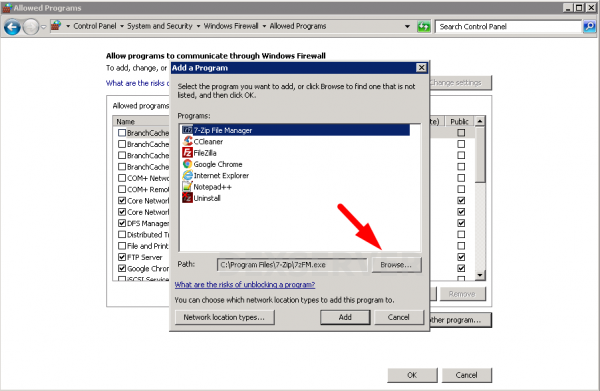Toggle the File and Printer Sharing checkbox
Viewport: 600px width, 391px height.
(122, 246)
